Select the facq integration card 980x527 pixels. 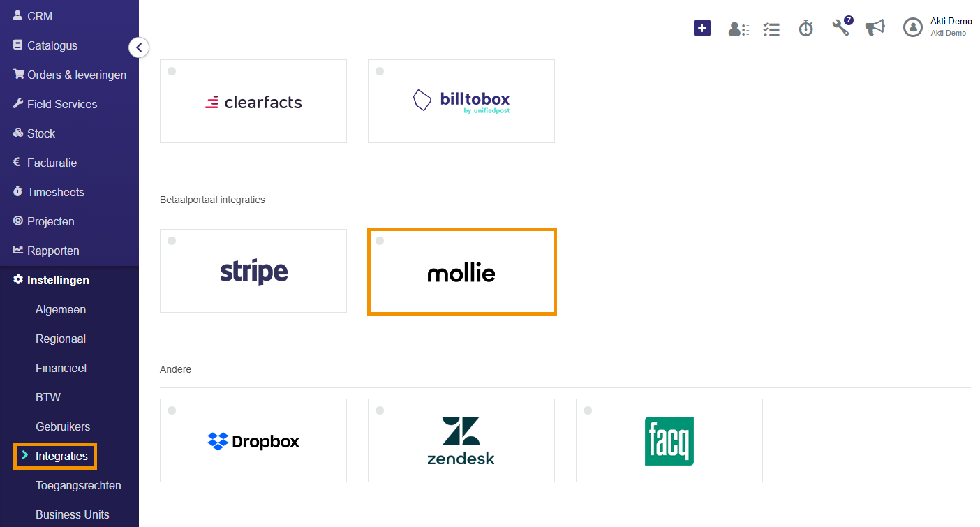[x=669, y=440]
